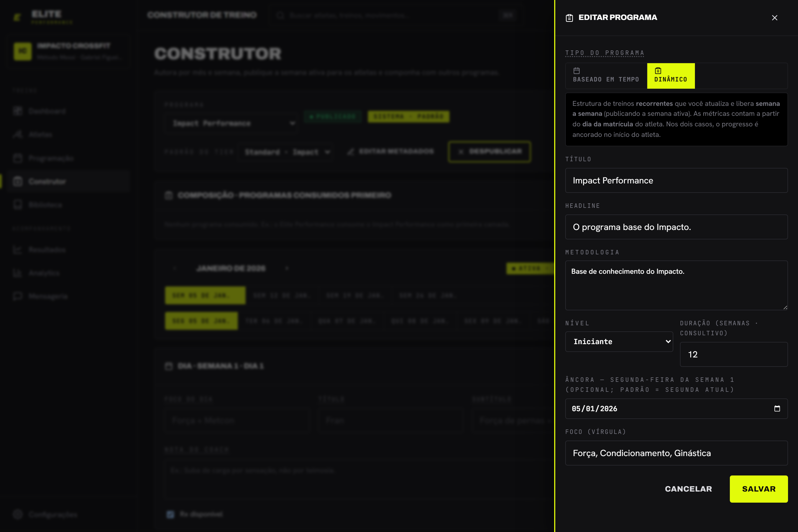Click the clipboard icon beside Editar Programa
The width and height of the screenshot is (798, 532).
[x=569, y=18]
